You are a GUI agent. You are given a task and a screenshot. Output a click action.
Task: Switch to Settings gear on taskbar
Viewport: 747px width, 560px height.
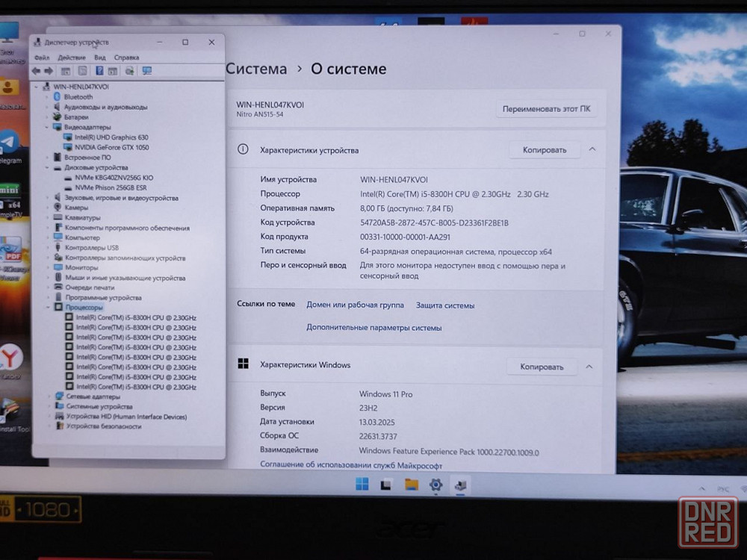click(x=436, y=485)
